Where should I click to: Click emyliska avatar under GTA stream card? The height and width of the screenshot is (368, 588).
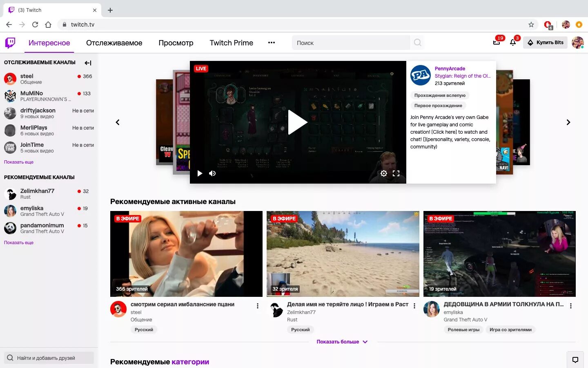pyautogui.click(x=432, y=309)
